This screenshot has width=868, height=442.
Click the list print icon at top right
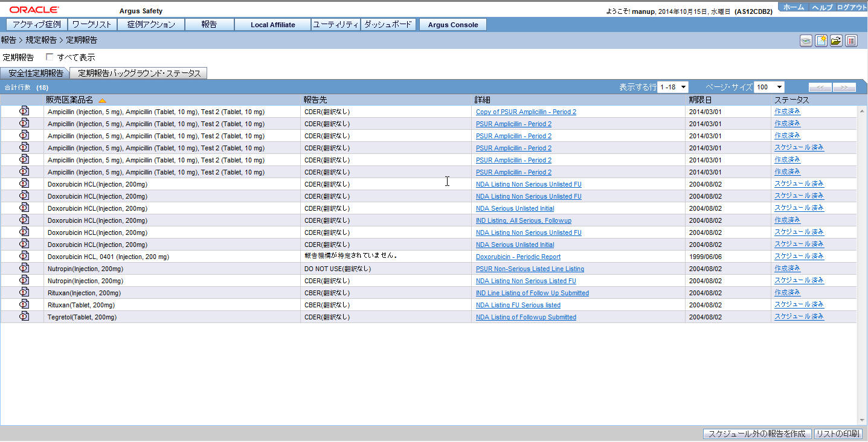(851, 40)
